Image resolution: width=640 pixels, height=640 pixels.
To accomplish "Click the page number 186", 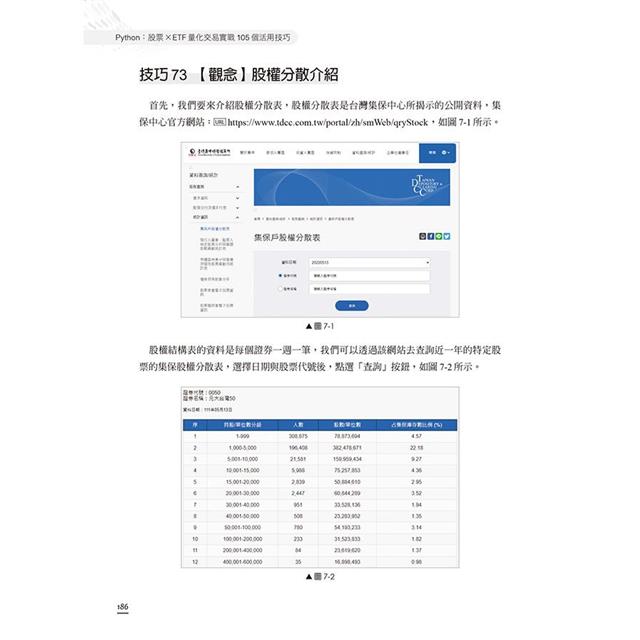I will tap(122, 607).
